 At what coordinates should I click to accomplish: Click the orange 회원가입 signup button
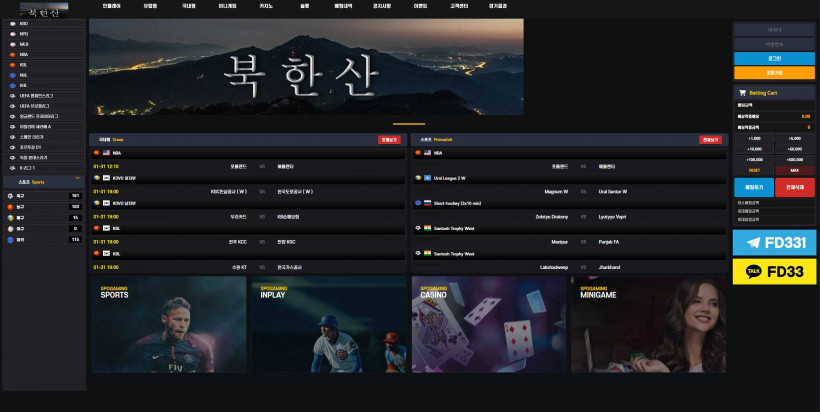[x=774, y=73]
